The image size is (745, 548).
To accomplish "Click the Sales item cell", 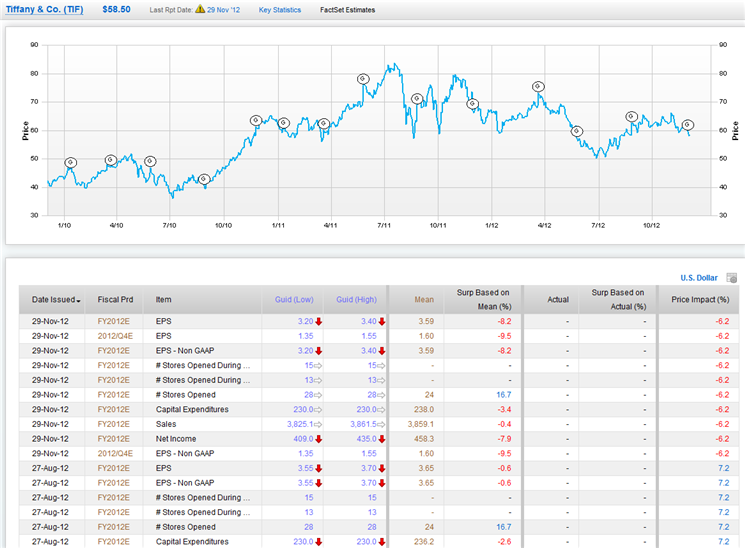I will (x=166, y=424).
